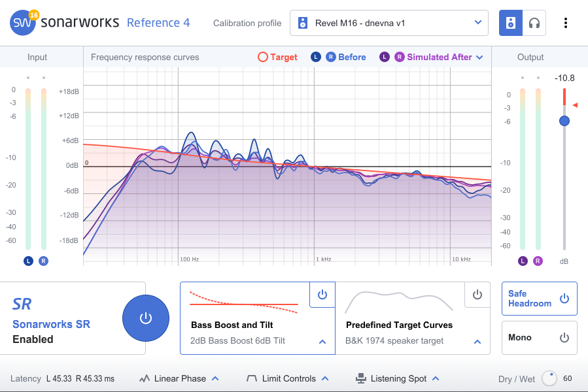Click the Limit Controls icon

(x=252, y=378)
